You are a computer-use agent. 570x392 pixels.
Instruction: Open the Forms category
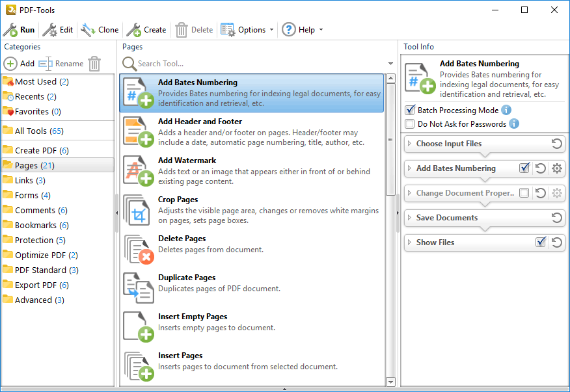coord(57,195)
